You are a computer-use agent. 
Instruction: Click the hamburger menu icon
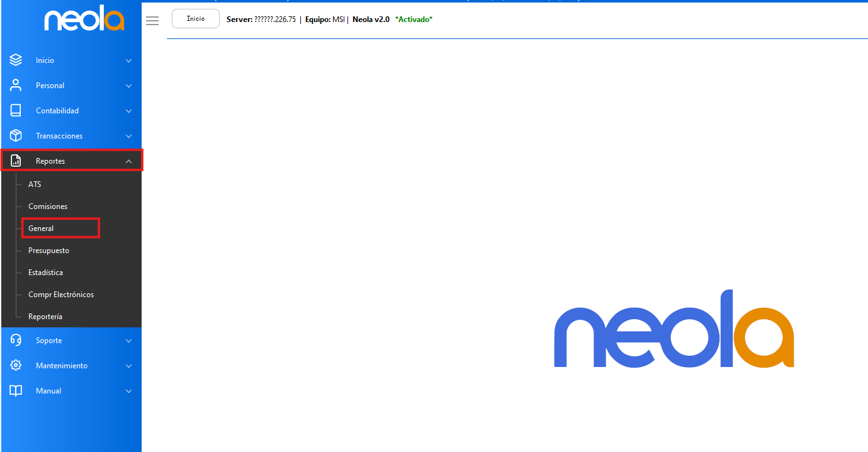(x=152, y=21)
